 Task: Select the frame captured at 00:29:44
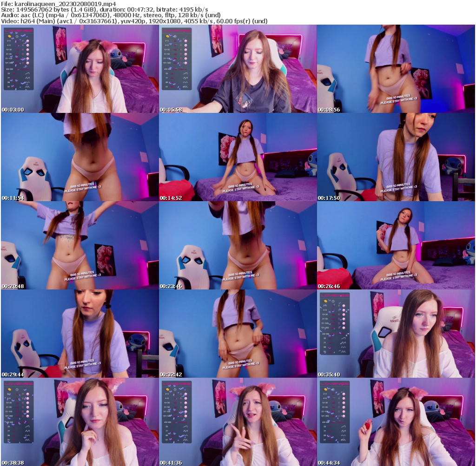pos(79,333)
